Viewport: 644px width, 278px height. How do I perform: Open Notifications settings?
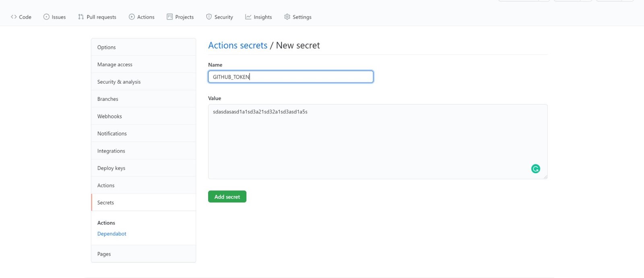tap(144, 133)
